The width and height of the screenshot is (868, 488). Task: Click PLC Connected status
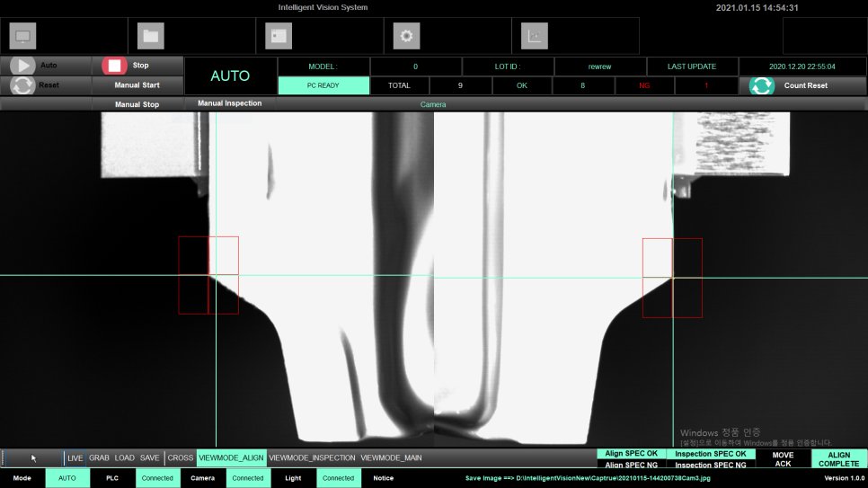click(157, 478)
